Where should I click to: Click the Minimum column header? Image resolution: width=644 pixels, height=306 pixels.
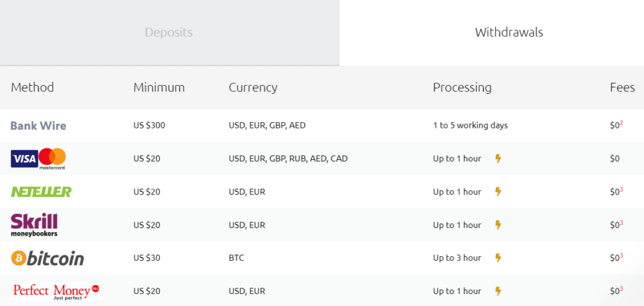click(159, 88)
